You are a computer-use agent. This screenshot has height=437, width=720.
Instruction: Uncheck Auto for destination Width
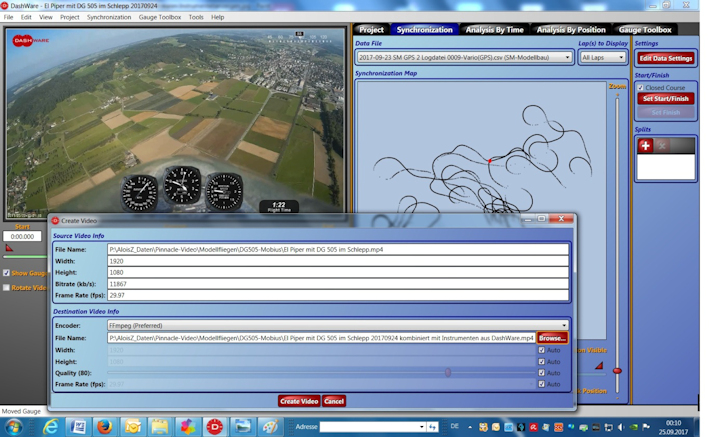[541, 350]
